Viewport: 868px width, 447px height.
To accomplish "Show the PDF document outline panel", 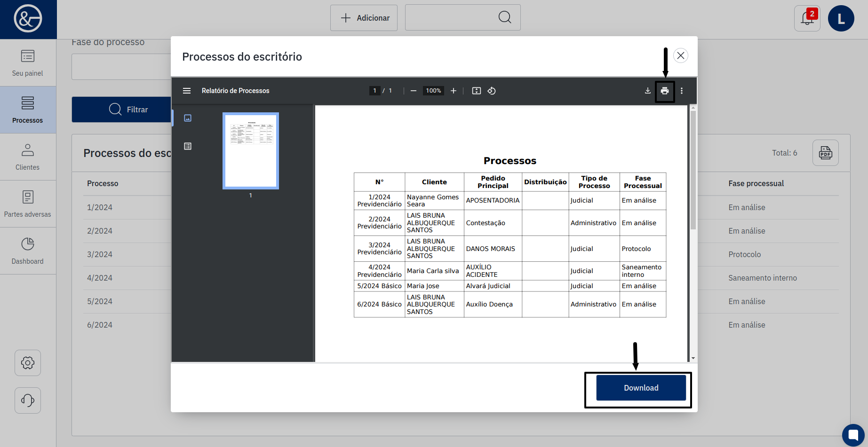I will click(188, 146).
